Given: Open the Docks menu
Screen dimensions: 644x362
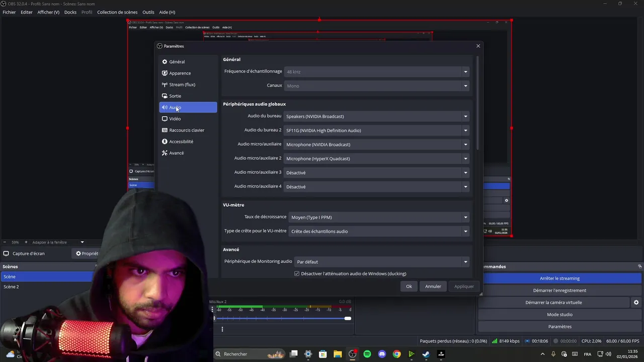Looking at the screenshot, I should coord(70,12).
